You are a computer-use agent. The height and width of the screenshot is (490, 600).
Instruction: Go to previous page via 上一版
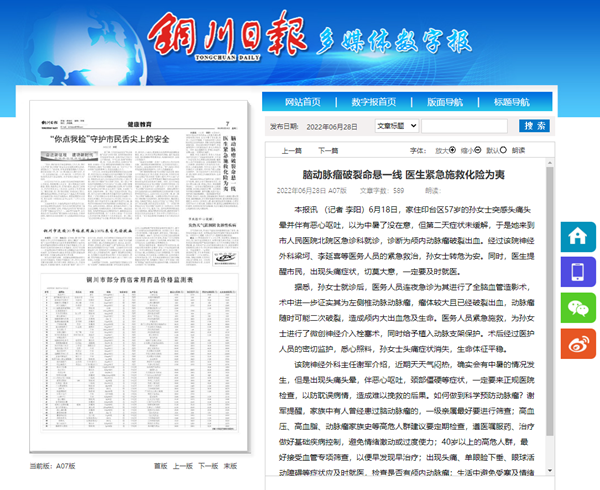coord(183,466)
